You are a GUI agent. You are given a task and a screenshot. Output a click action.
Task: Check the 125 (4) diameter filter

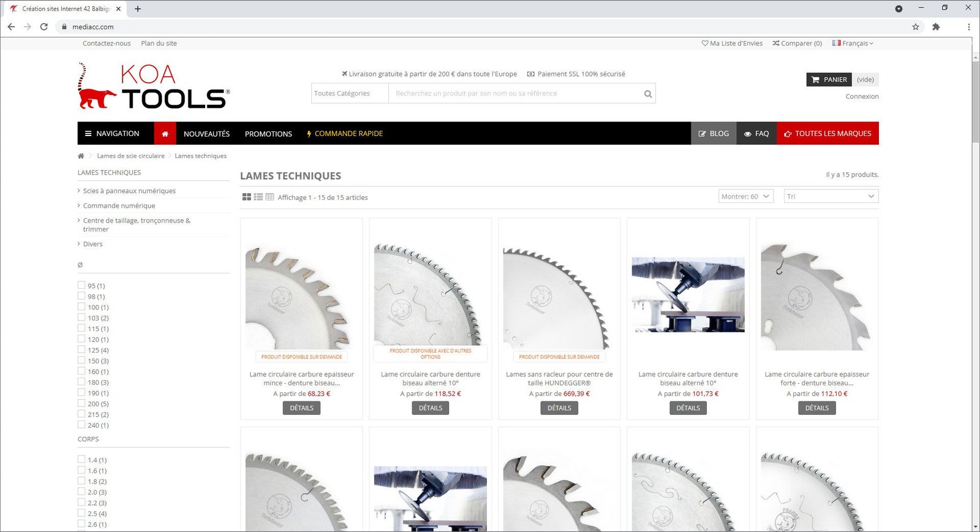pyautogui.click(x=81, y=349)
